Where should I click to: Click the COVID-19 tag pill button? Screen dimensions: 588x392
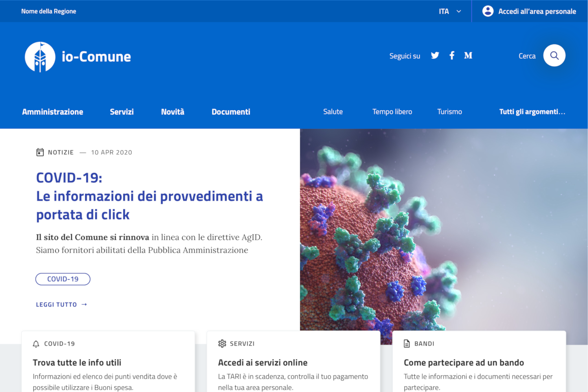click(x=63, y=279)
